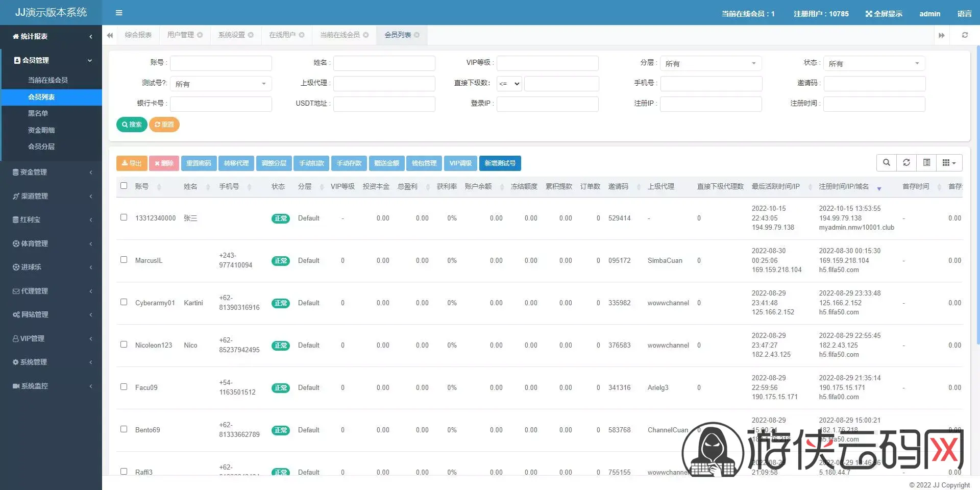
Task: Sort by 邀请码 column arrows
Action: pos(639,187)
